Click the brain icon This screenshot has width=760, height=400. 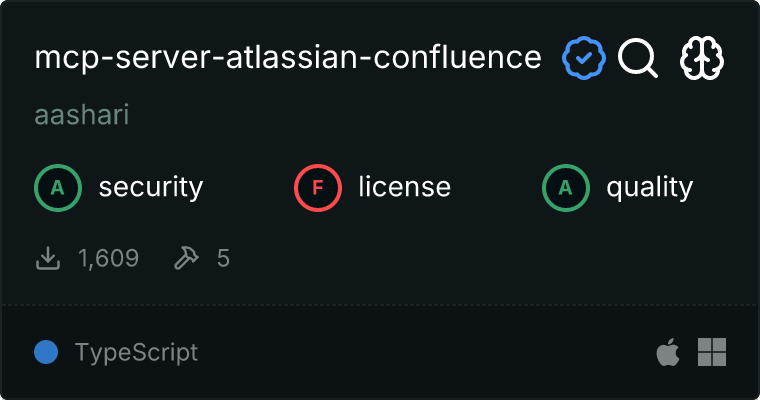702,59
